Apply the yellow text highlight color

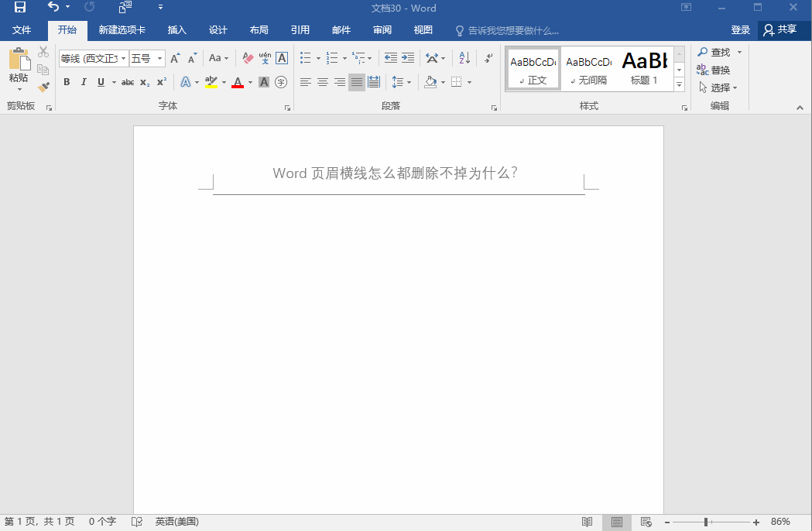pyautogui.click(x=211, y=82)
